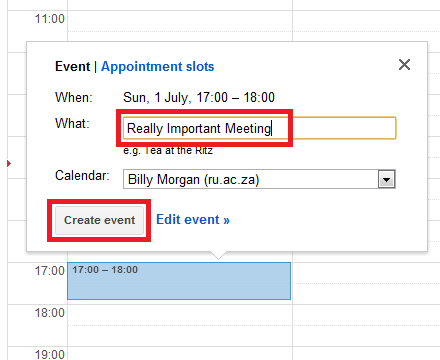
Task: Focus the What field with Really Important Meeting
Action: pyautogui.click(x=259, y=128)
